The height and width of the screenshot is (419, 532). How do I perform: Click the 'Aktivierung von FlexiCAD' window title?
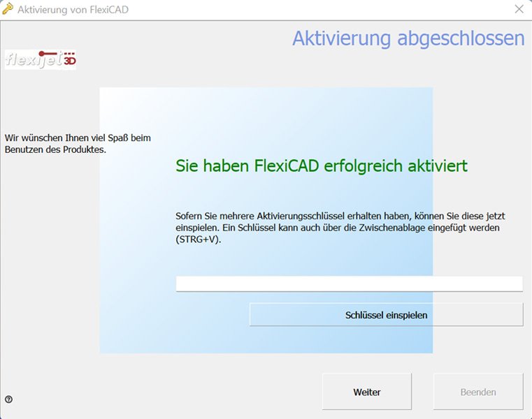[x=73, y=10]
